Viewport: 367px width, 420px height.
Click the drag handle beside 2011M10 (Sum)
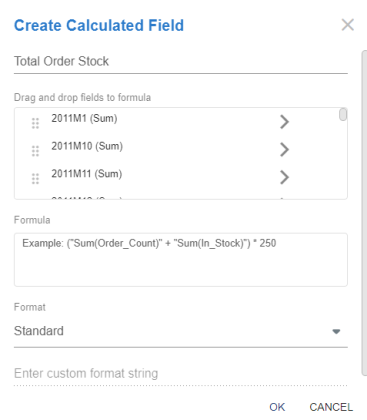click(35, 151)
